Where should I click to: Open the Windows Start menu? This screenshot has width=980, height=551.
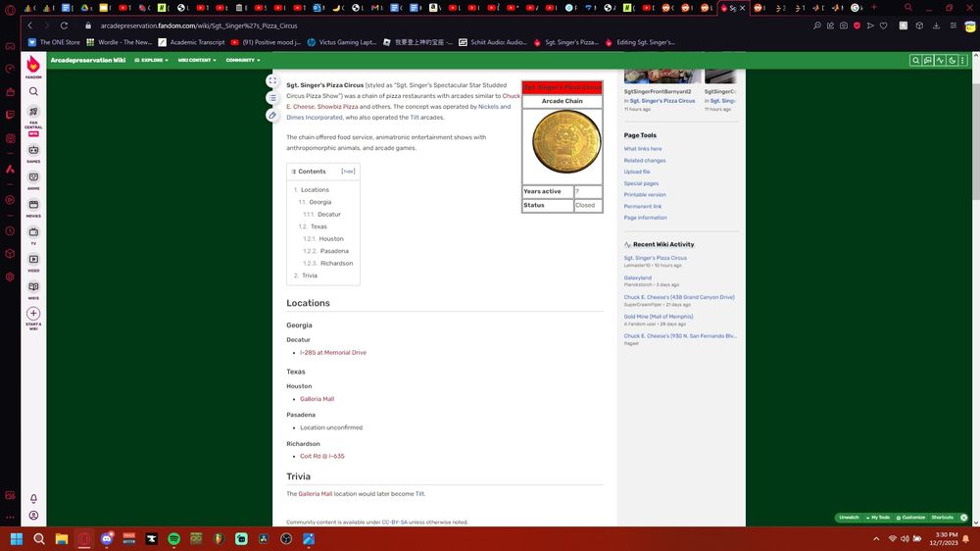[17, 538]
